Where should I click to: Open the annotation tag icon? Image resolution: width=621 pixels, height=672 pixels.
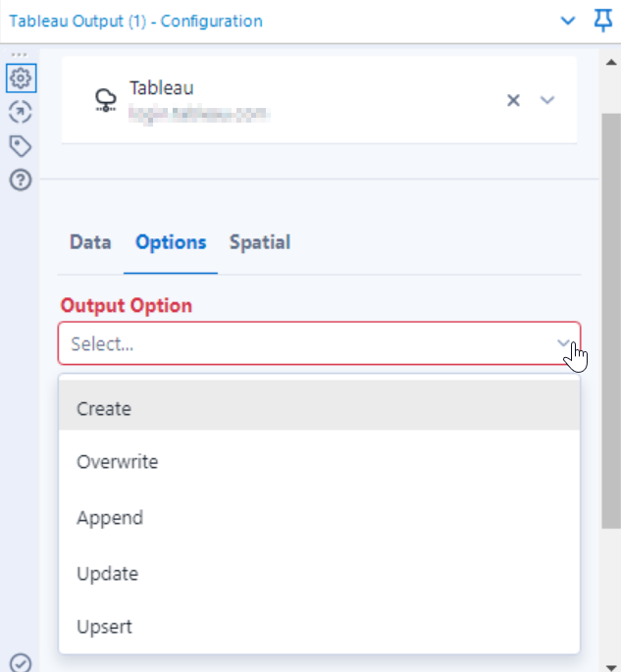(x=21, y=146)
